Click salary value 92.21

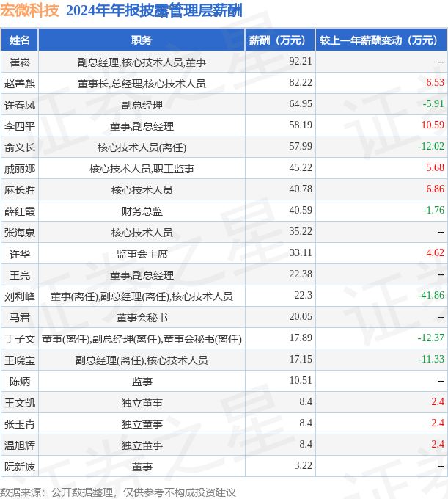pos(301,61)
